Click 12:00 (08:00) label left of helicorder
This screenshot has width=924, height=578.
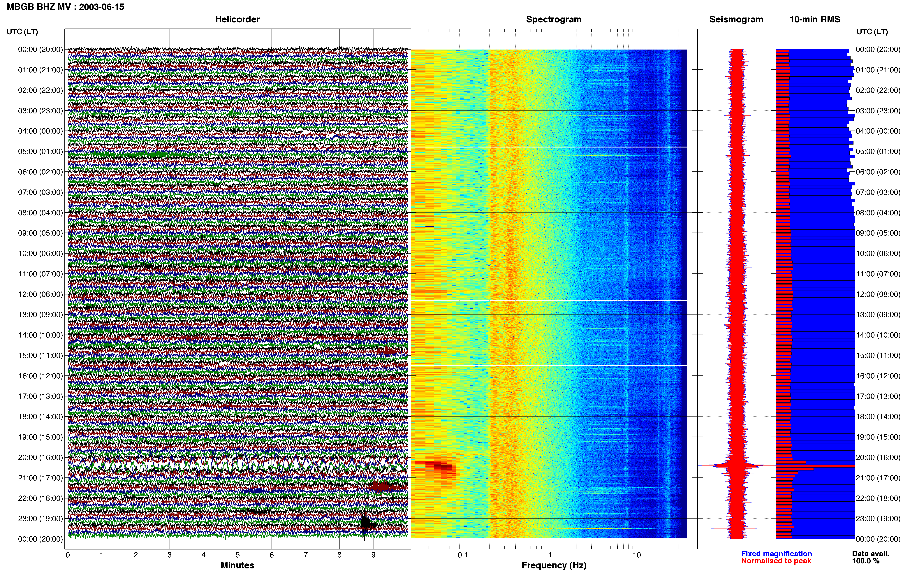click(40, 294)
